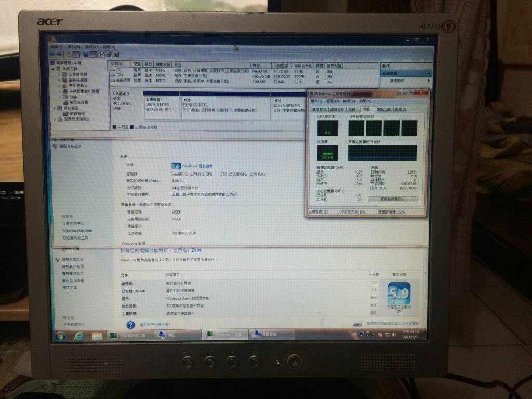
Task: Open the 檢視(V) menu in Task Manager
Action: pyautogui.click(x=349, y=101)
